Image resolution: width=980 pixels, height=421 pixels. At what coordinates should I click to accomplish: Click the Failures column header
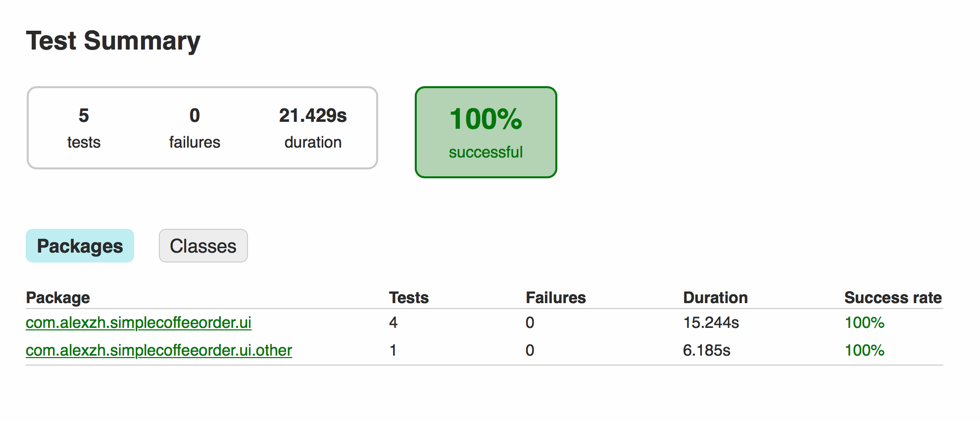[x=555, y=297]
